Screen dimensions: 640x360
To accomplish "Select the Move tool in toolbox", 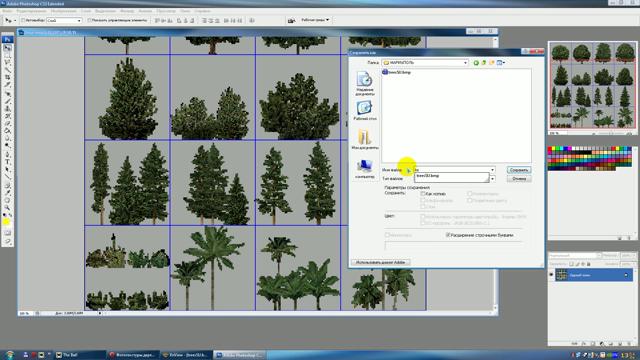I will (7, 48).
